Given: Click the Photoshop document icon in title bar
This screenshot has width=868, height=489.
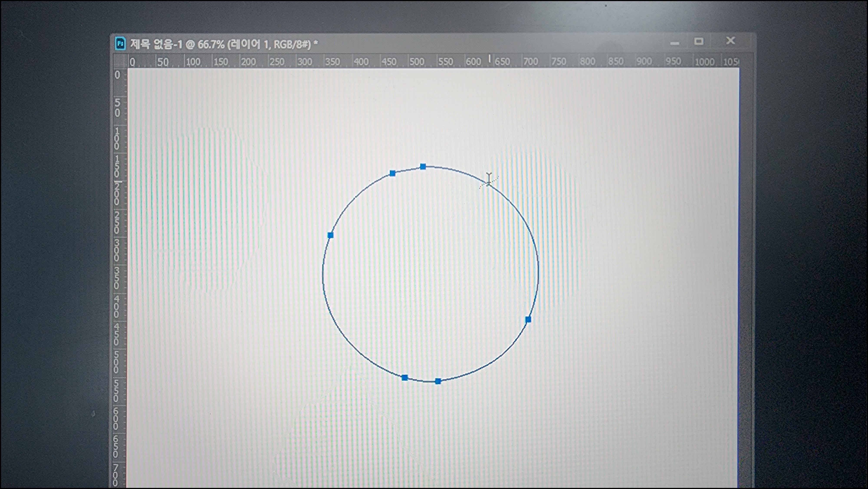Looking at the screenshot, I should [120, 44].
